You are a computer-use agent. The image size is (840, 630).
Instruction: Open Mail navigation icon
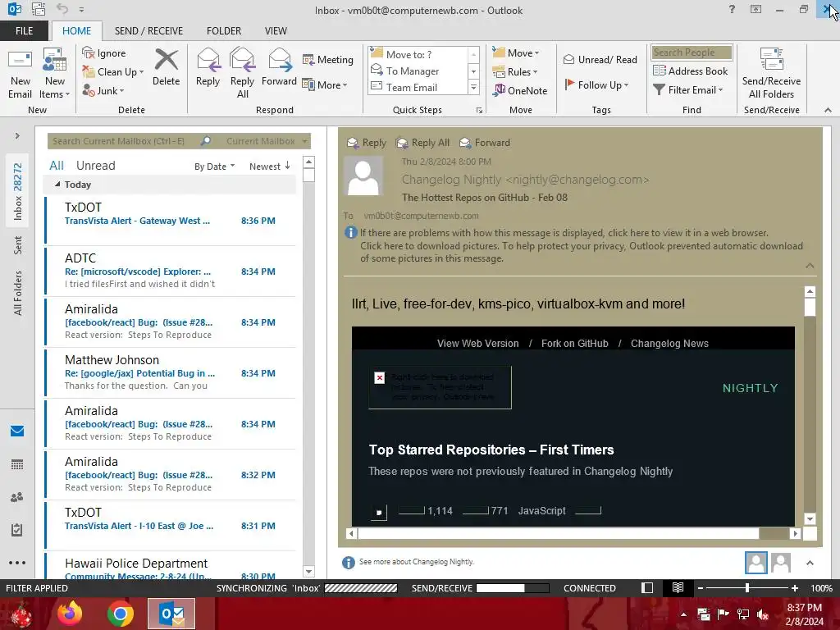click(17, 431)
